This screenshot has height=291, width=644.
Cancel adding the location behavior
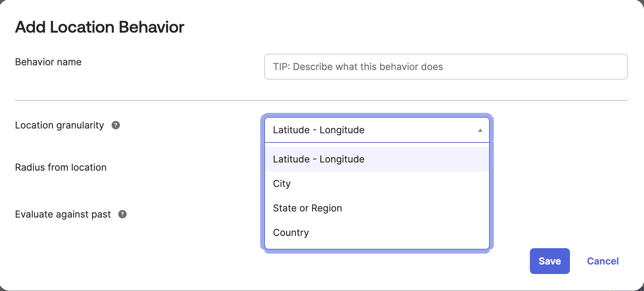tap(603, 261)
